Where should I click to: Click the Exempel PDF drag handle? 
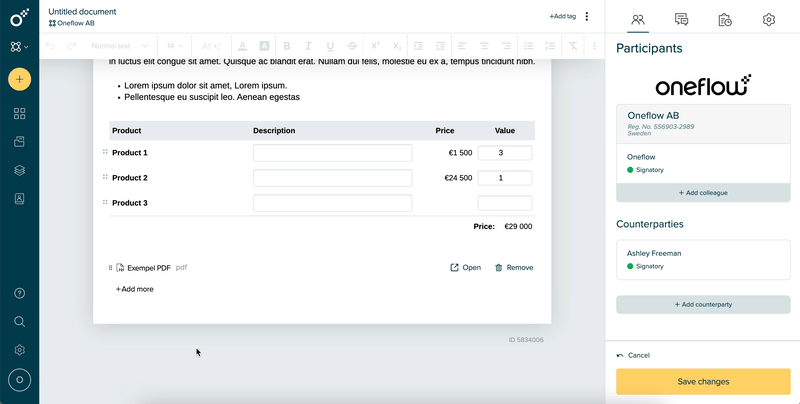click(x=110, y=268)
